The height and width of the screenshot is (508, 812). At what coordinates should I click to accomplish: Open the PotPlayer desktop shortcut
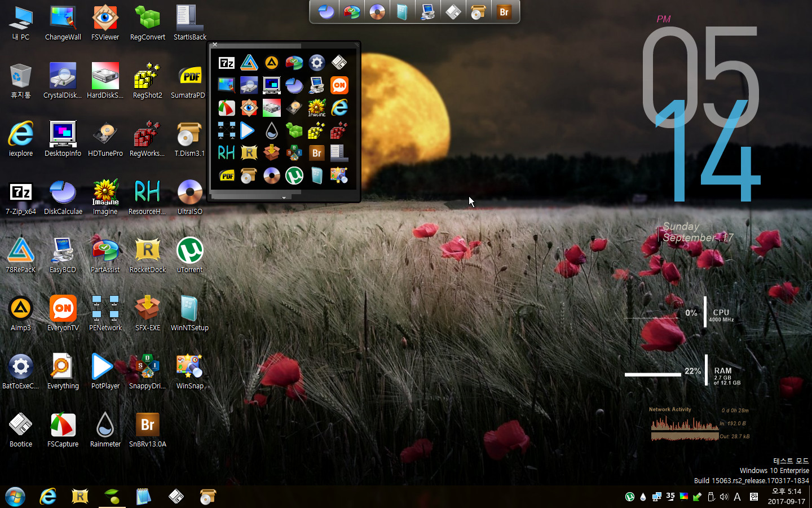click(x=105, y=372)
